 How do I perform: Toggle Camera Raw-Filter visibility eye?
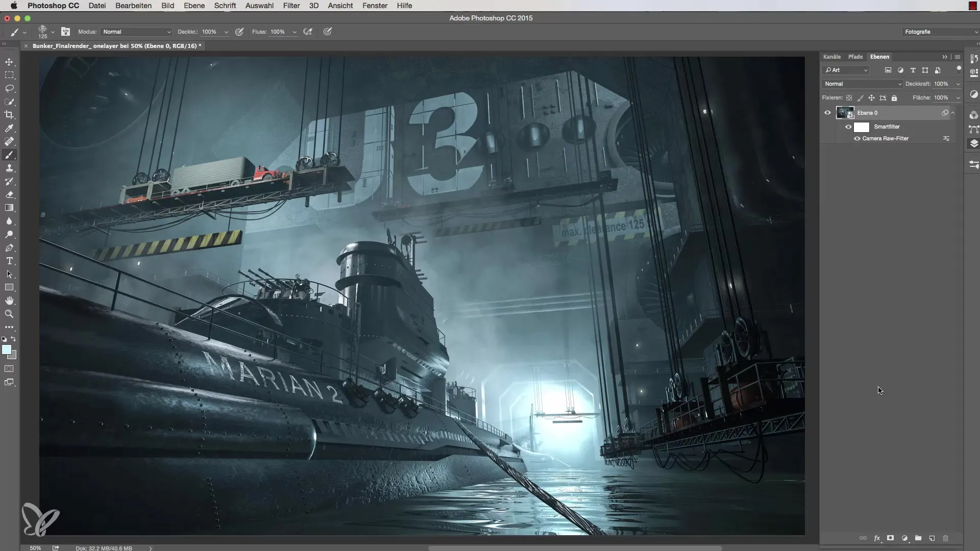click(x=857, y=139)
